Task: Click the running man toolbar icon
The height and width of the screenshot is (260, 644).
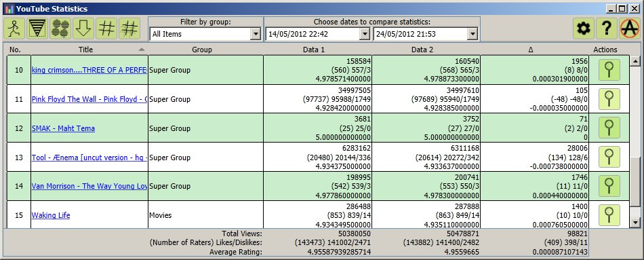Action: tap(14, 29)
